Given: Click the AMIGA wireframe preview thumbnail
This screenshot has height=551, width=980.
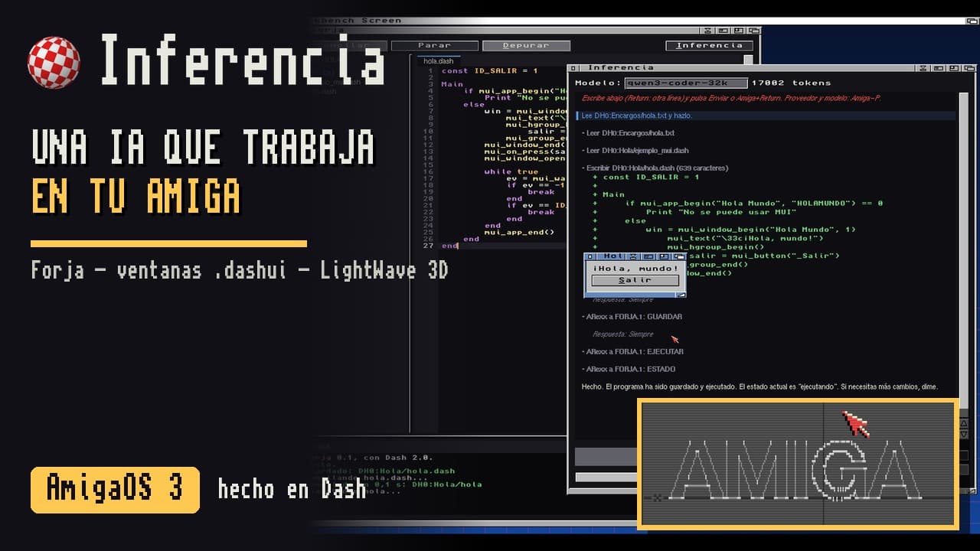Looking at the screenshot, I should [798, 465].
